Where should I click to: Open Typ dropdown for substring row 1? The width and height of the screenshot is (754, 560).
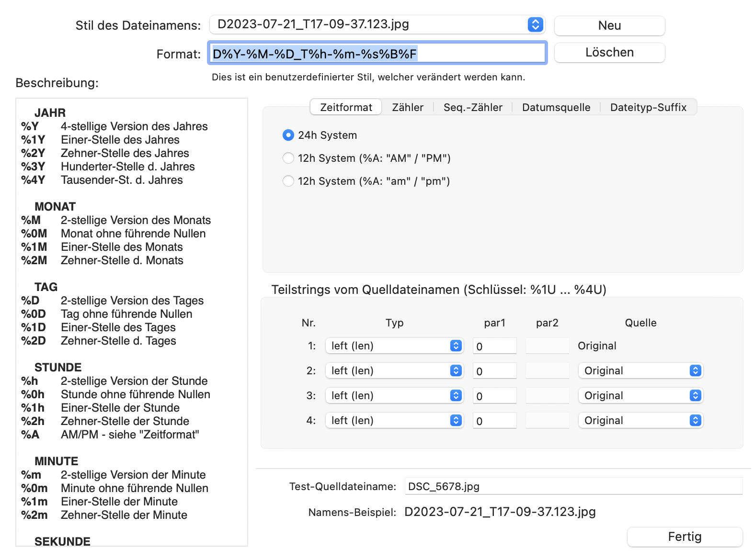click(x=394, y=346)
